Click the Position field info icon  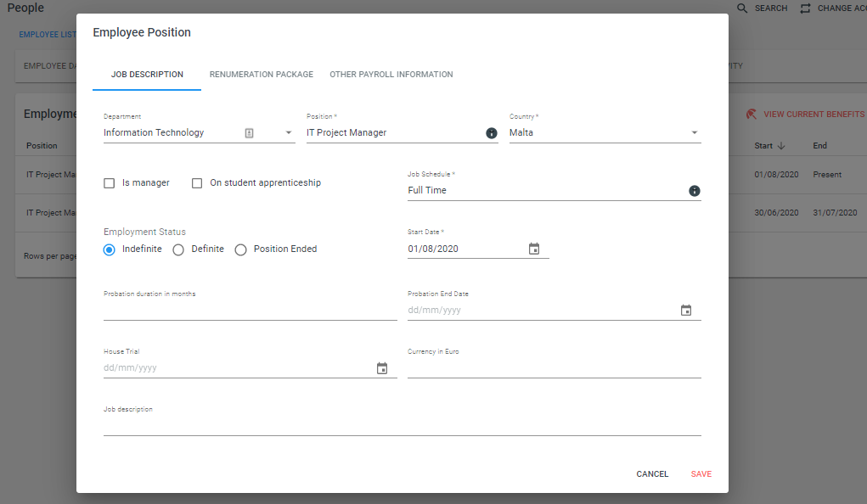point(491,133)
